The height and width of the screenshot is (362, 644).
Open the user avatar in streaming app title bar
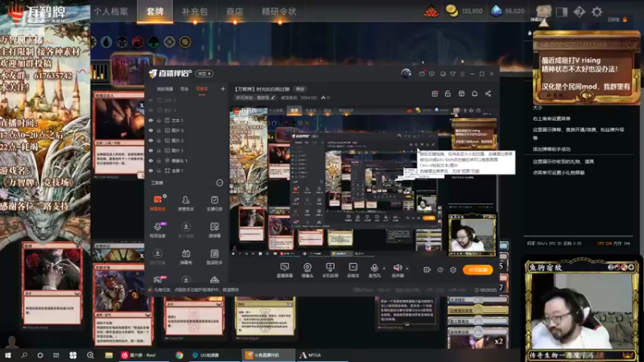tap(406, 73)
